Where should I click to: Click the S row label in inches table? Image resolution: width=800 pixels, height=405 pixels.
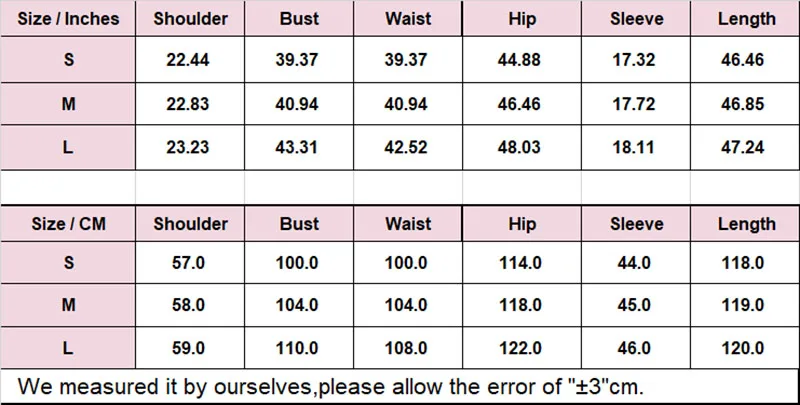tap(68, 60)
